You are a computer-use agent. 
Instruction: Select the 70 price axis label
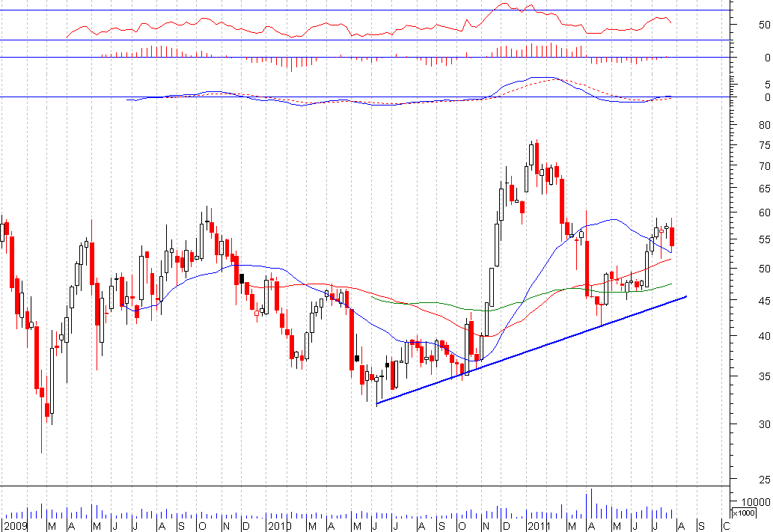click(x=764, y=166)
